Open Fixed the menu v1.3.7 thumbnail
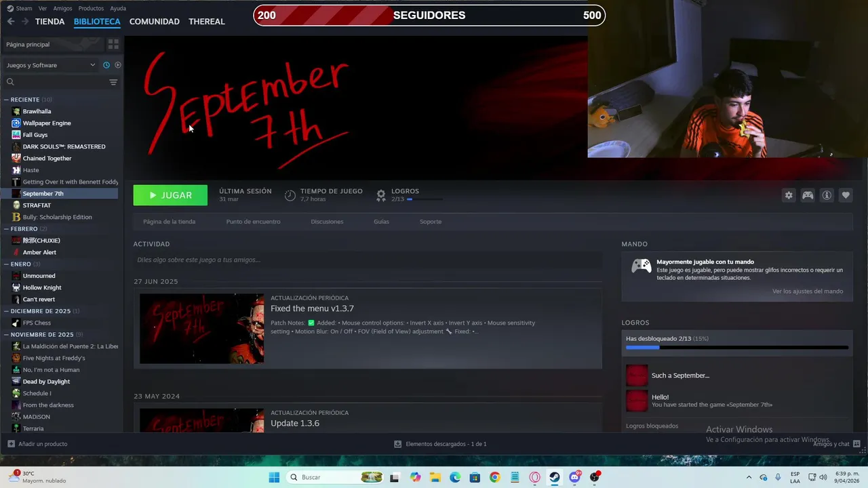The image size is (868, 488). click(202, 329)
